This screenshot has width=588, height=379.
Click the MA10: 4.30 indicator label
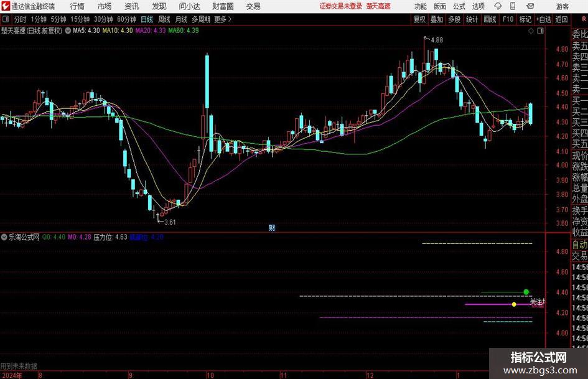pyautogui.click(x=118, y=30)
